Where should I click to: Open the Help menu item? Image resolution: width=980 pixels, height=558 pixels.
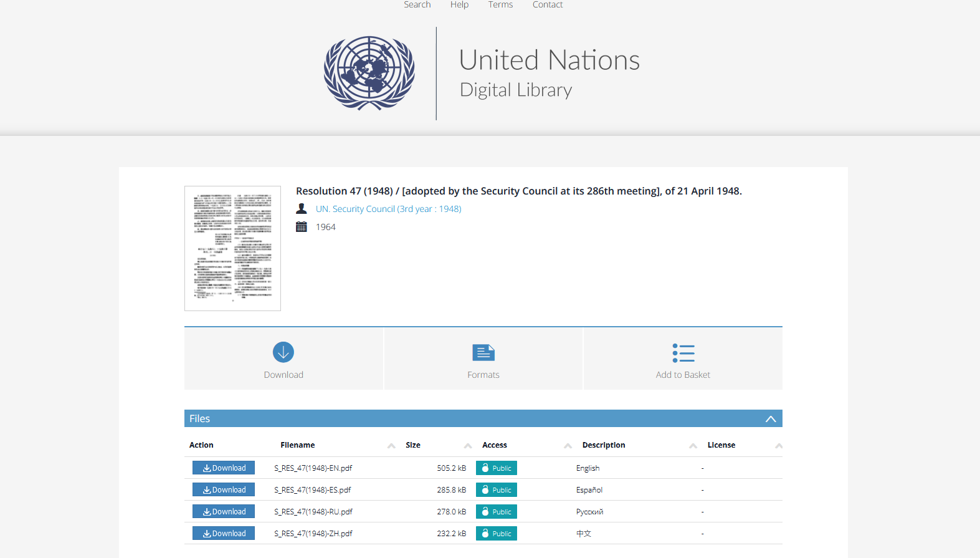(x=460, y=5)
